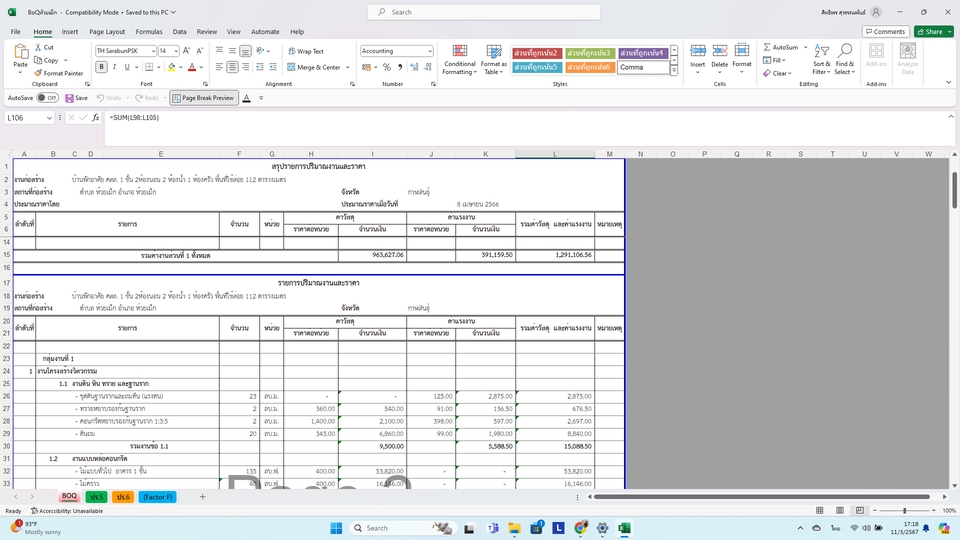The image size is (960, 540).
Task: Open the Review tab
Action: tap(206, 32)
